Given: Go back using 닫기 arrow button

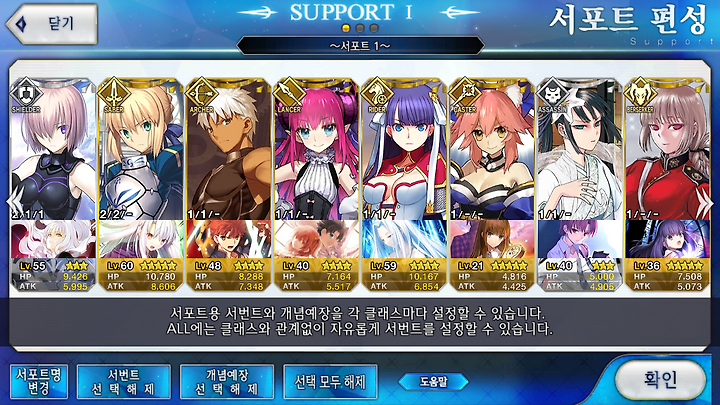Looking at the screenshot, I should 51,24.
